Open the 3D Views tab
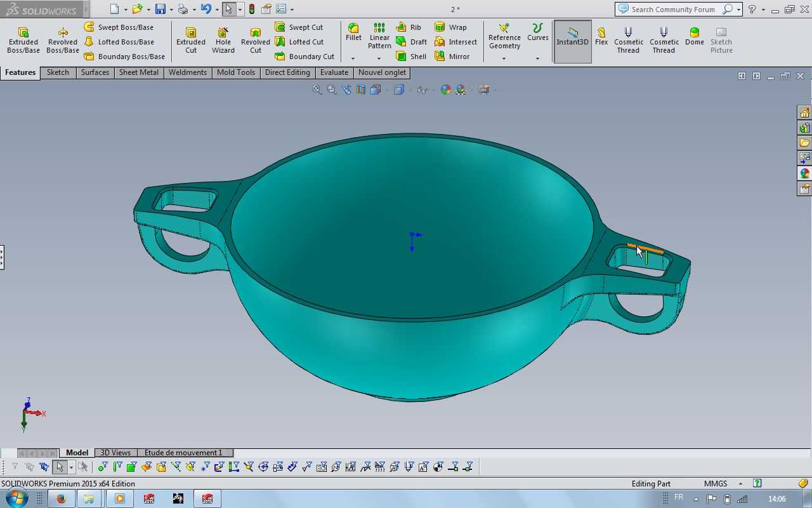This screenshot has width=812, height=508. [115, 453]
